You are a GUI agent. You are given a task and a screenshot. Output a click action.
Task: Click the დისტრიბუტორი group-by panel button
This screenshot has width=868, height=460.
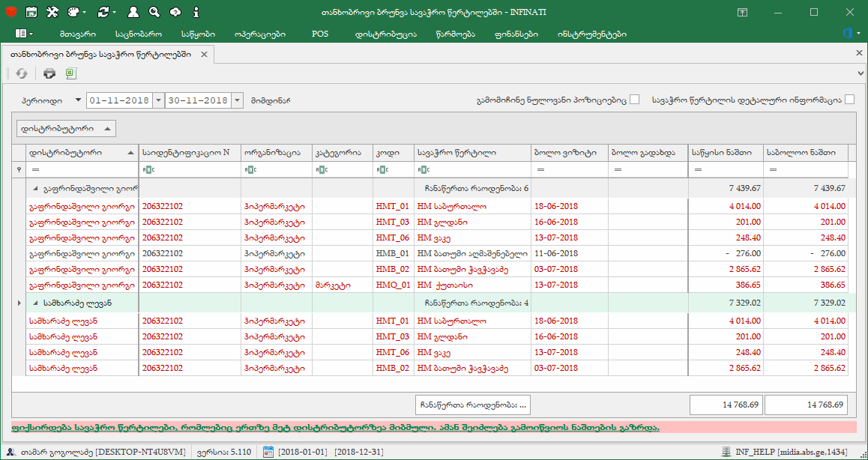[67, 128]
